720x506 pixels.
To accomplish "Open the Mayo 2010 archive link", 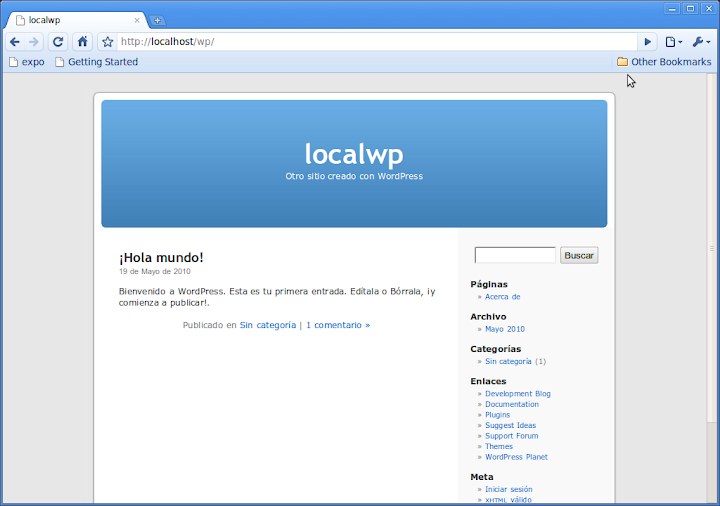I will [505, 329].
